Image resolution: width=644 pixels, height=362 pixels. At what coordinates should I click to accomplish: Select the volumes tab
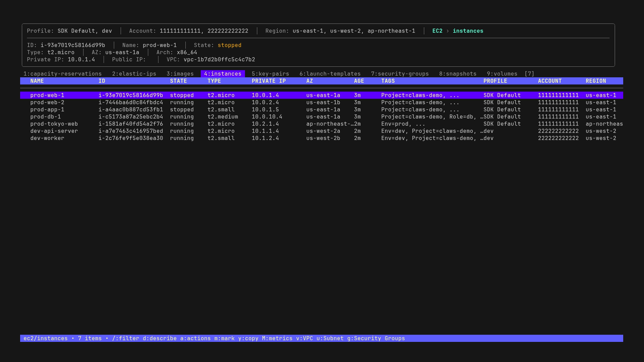point(502,74)
